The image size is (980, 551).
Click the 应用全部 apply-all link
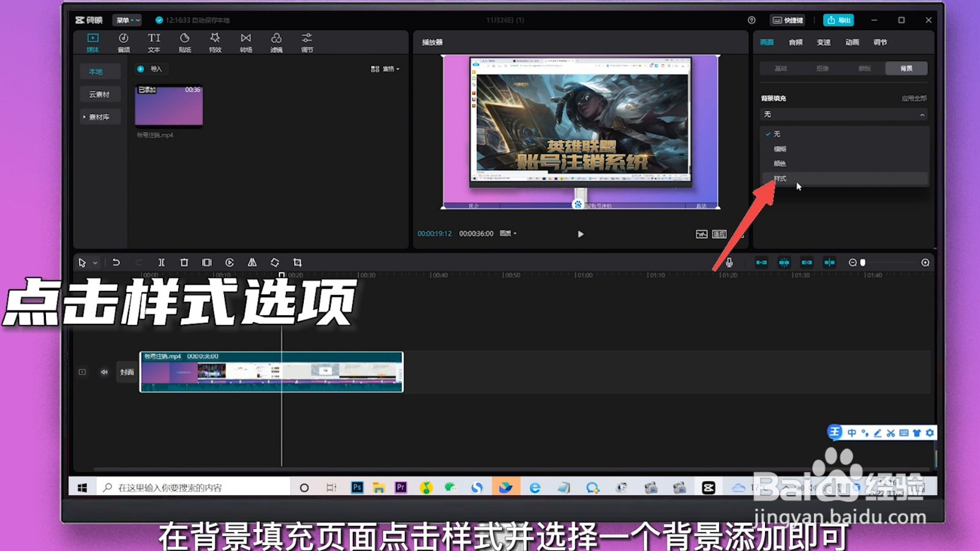914,98
